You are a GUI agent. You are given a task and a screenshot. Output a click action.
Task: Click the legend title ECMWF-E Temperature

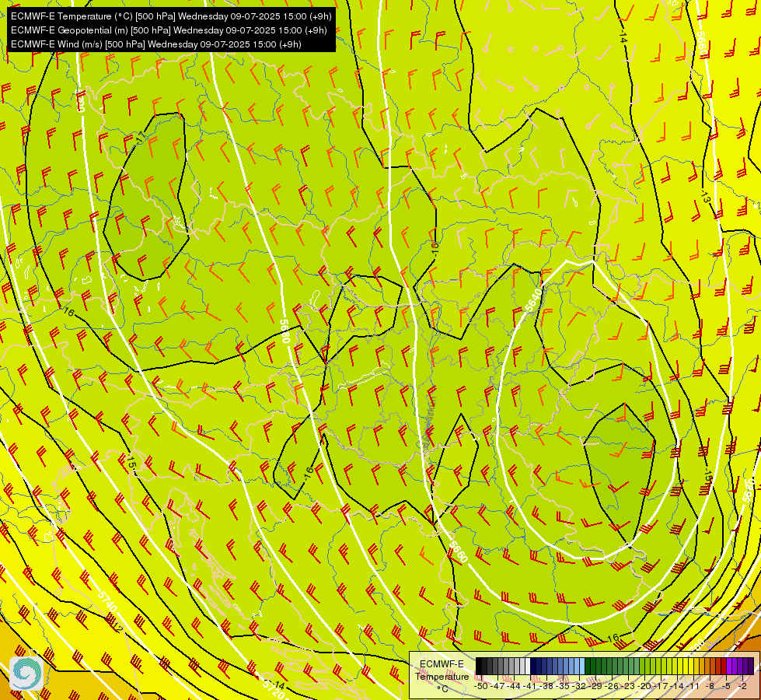(x=442, y=670)
